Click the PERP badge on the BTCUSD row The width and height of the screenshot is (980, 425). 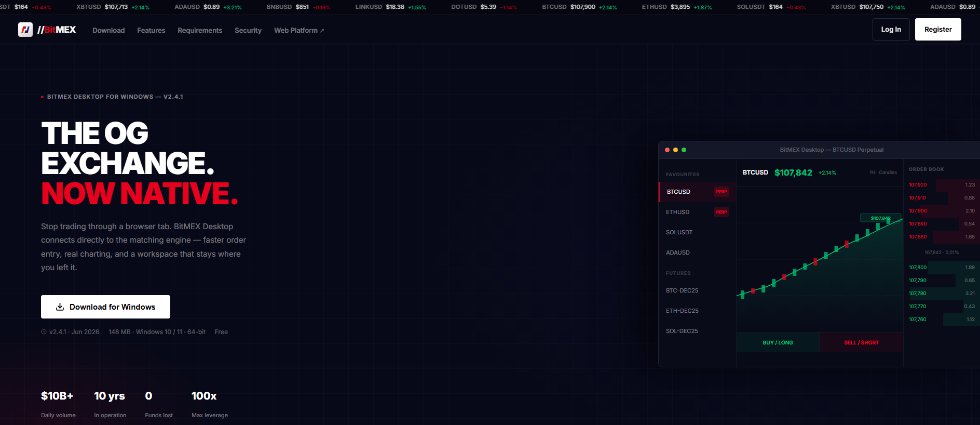[x=722, y=192]
